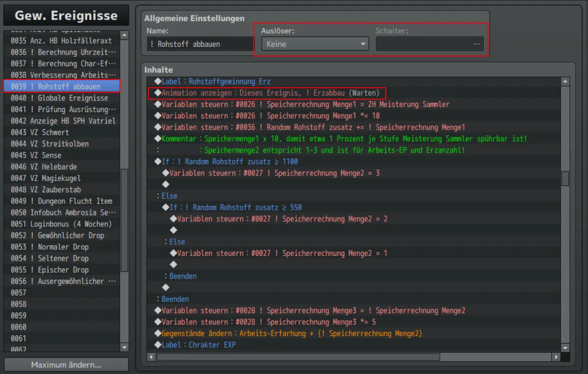Select list entry 0053 ! Normaler Drop
Viewport: 588px width, 374px height.
click(x=62, y=247)
